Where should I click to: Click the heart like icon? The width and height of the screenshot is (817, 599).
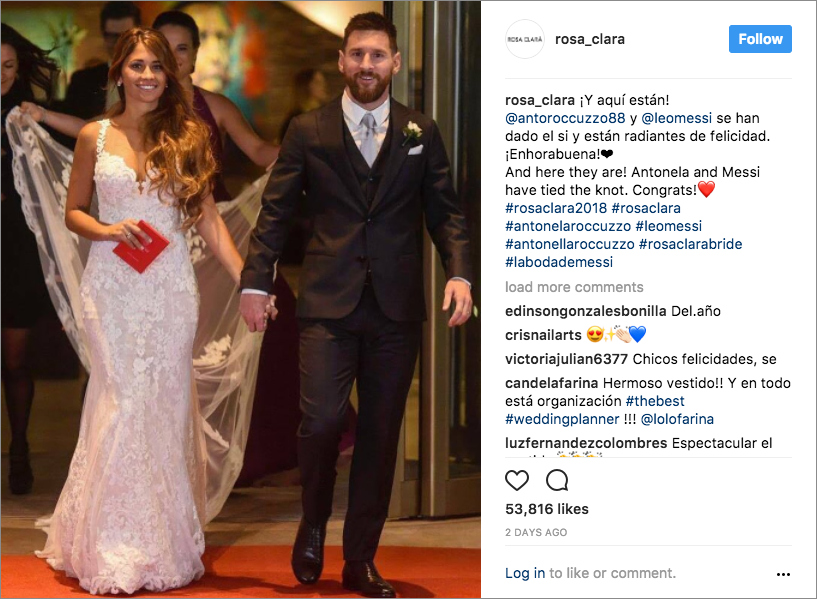pyautogui.click(x=517, y=480)
